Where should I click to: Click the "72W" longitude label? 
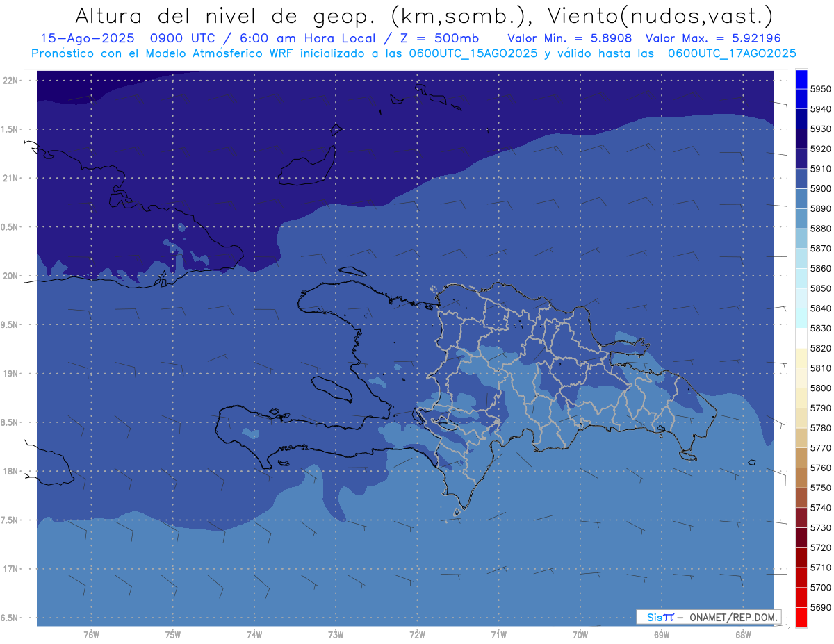coord(417,634)
